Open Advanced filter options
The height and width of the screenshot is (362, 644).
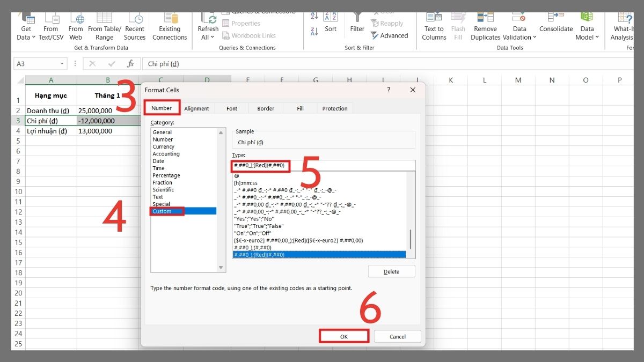[390, 35]
